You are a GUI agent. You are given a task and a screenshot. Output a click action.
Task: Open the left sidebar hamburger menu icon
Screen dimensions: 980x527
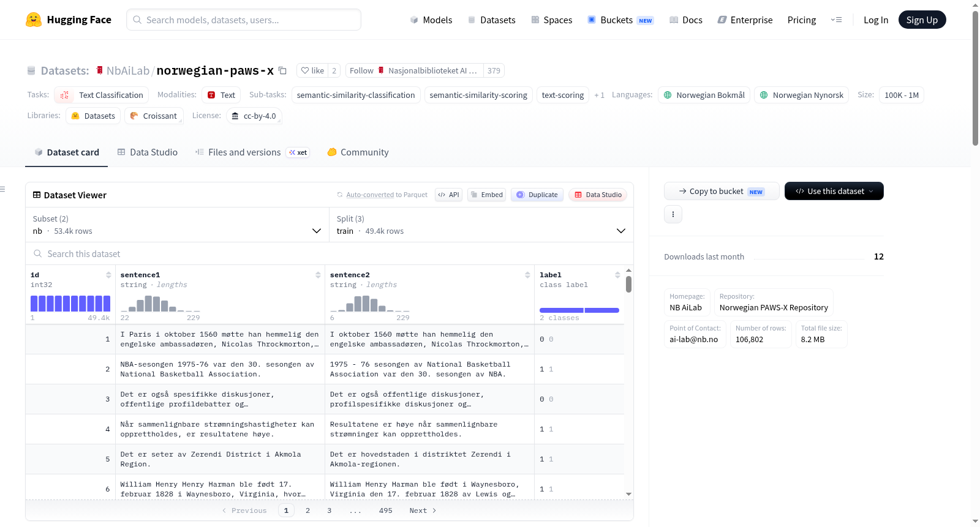coord(2,189)
